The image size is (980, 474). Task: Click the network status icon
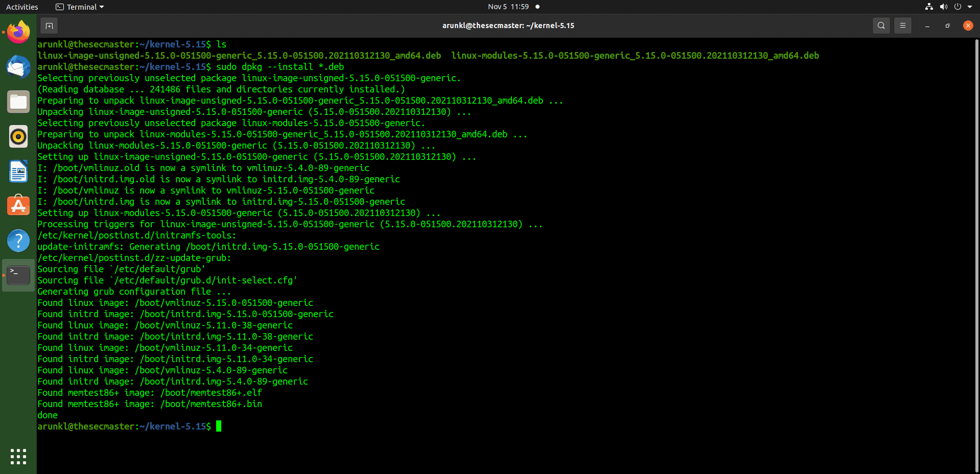(x=929, y=7)
